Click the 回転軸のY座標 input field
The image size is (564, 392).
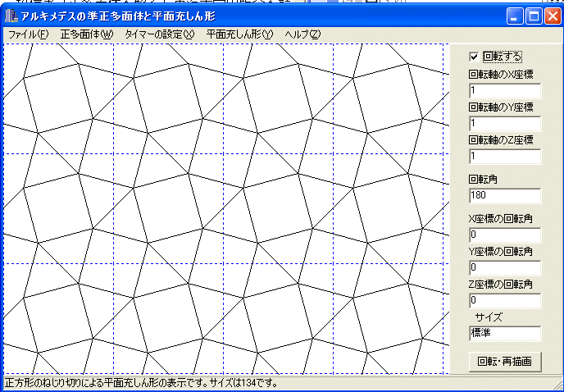[x=505, y=123]
